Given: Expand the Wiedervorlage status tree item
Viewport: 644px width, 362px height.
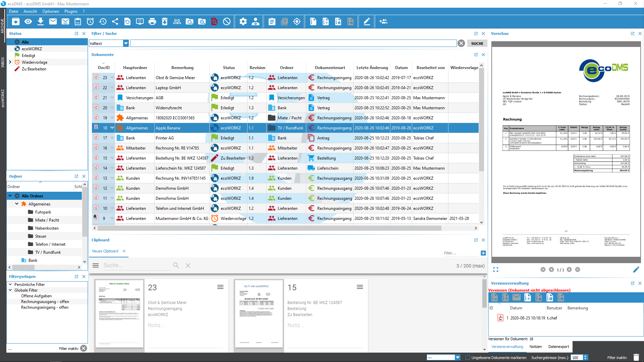Looking at the screenshot, I should click(x=10, y=62).
